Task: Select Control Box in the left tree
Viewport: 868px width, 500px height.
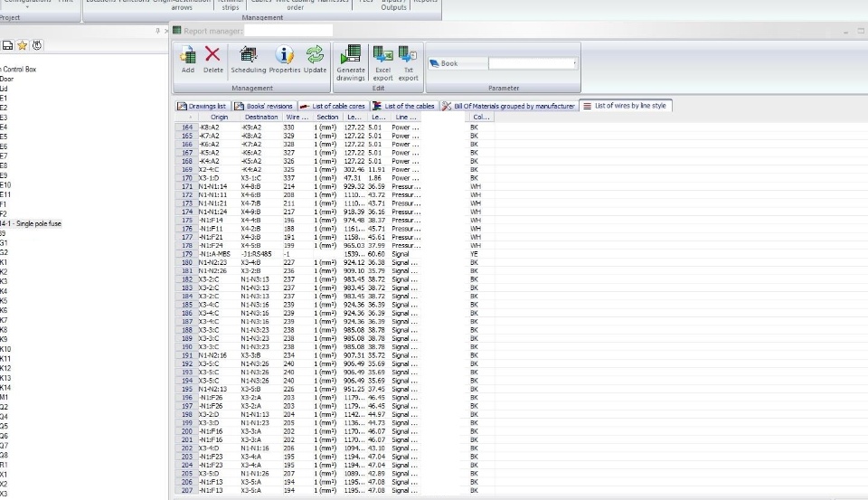Action: pyautogui.click(x=18, y=70)
